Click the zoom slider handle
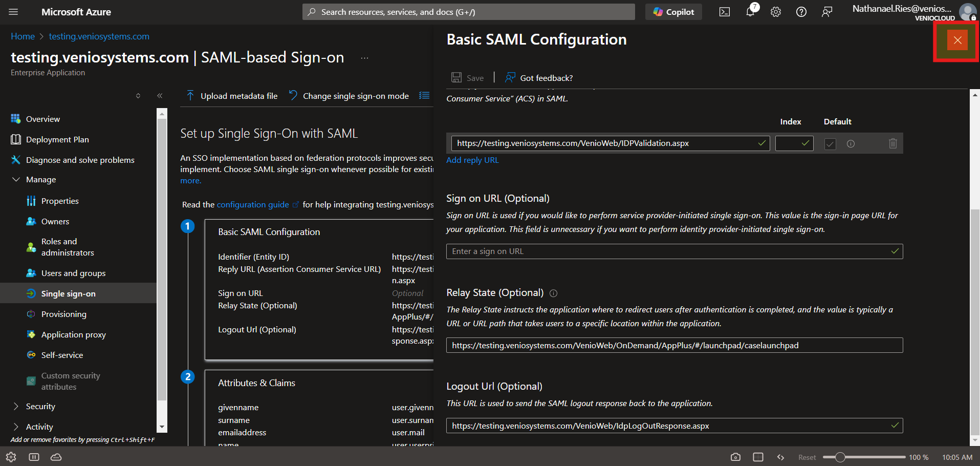 [840, 457]
